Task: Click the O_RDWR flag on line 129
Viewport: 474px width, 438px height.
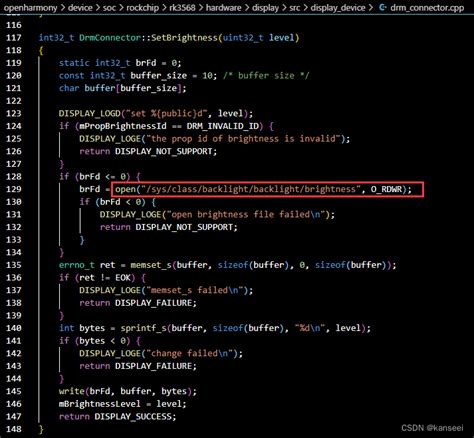Action: (386, 189)
